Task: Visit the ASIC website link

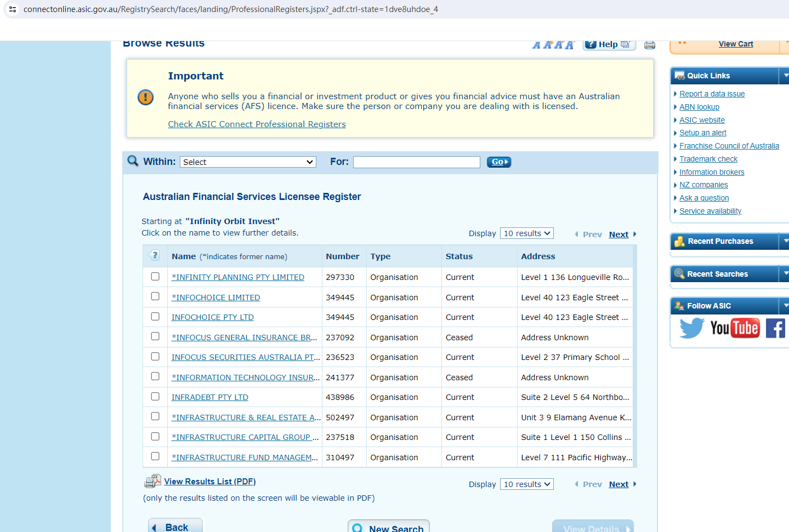Action: click(x=702, y=120)
